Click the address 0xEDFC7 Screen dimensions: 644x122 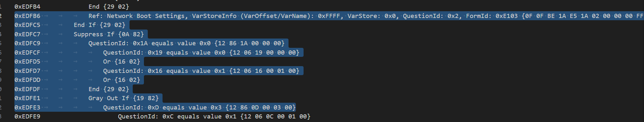(x=27, y=34)
